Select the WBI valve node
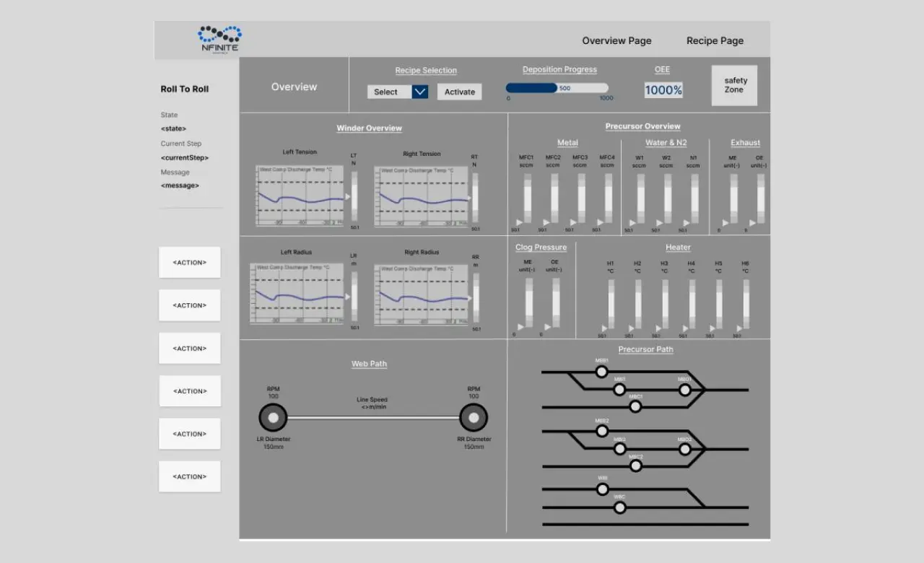Screen dimensions: 924x563 [x=602, y=489]
